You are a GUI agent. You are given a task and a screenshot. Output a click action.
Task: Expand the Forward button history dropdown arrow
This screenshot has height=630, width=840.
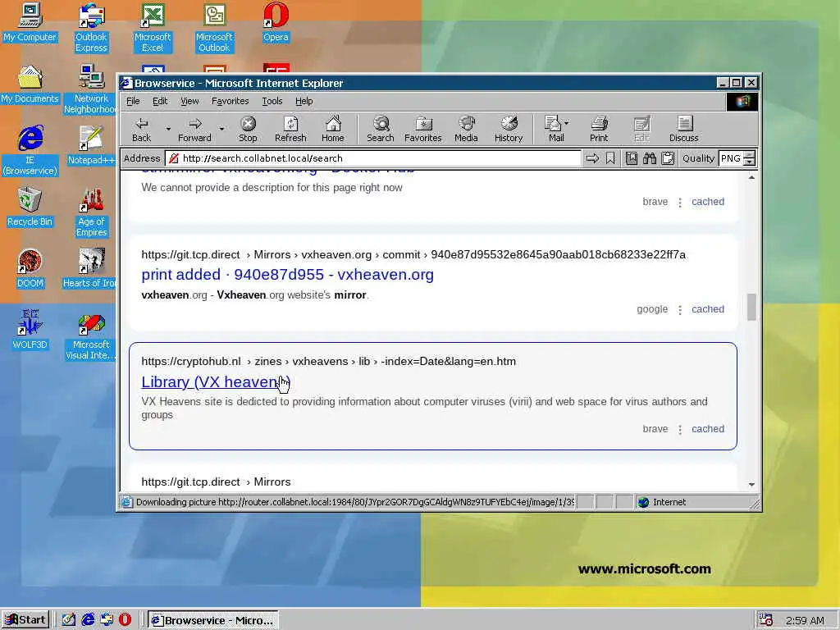221,129
